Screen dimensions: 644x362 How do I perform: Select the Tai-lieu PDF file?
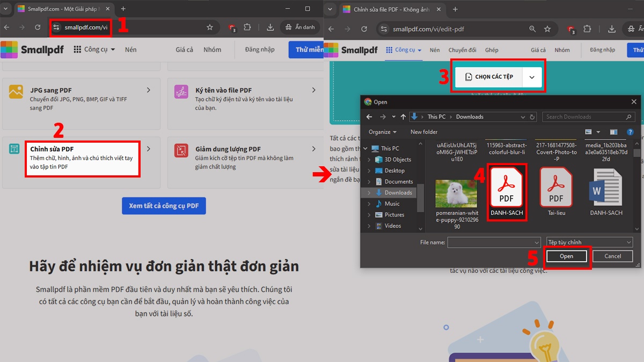click(x=556, y=191)
